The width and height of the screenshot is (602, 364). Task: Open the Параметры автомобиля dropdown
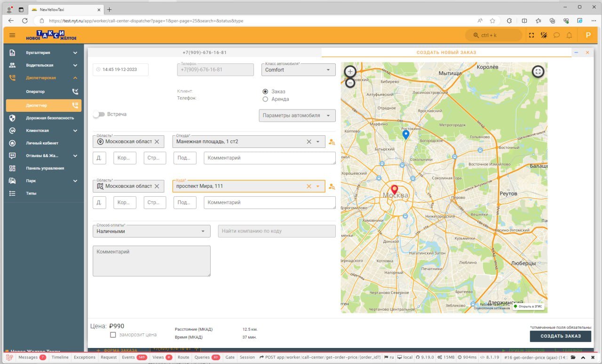(297, 116)
